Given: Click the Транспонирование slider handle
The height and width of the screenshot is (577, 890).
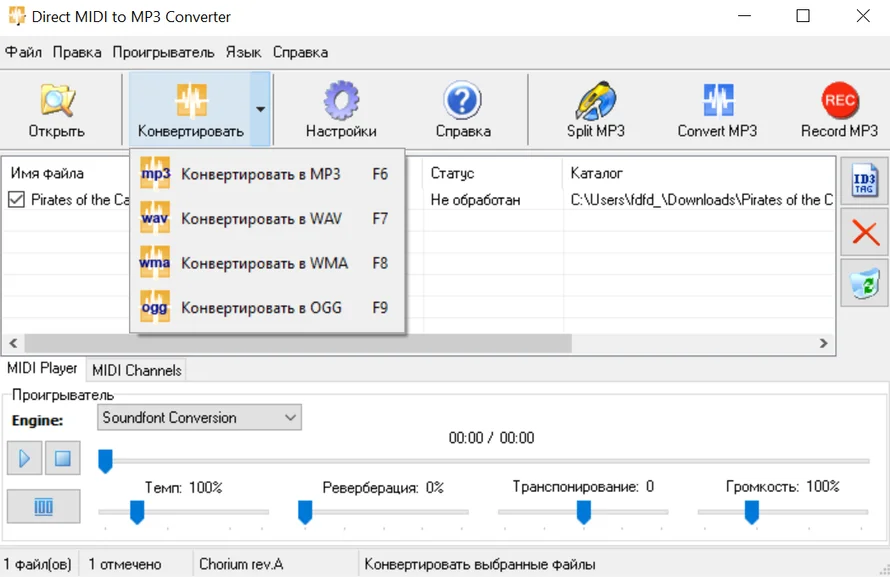Looking at the screenshot, I should [x=583, y=512].
